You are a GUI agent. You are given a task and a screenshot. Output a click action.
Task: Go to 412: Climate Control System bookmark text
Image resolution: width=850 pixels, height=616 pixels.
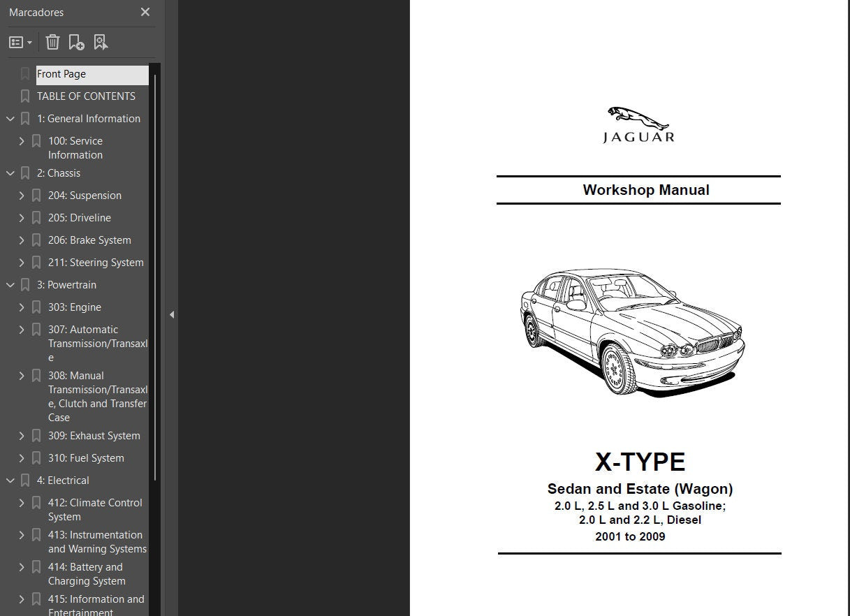click(95, 510)
